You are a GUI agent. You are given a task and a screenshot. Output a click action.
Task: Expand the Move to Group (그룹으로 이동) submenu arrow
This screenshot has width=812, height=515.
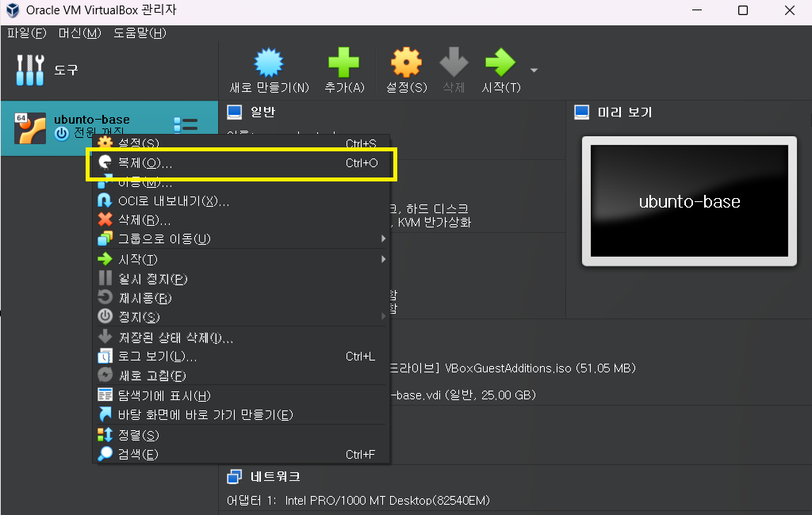click(383, 238)
